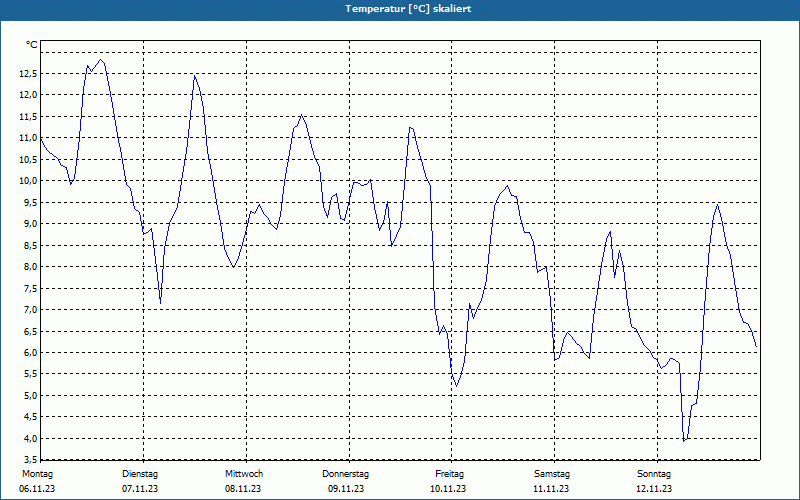Select the date 11.11.23
The width and height of the screenshot is (800, 500).
(551, 489)
